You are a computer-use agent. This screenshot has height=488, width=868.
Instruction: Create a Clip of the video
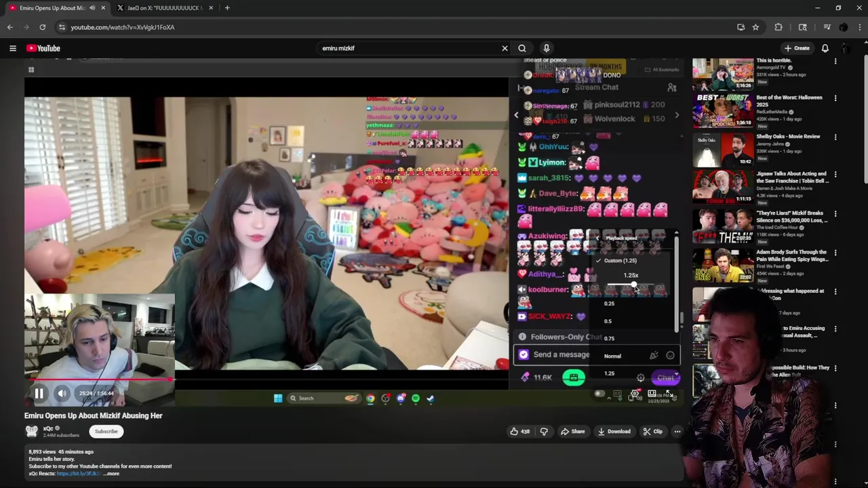tap(653, 431)
